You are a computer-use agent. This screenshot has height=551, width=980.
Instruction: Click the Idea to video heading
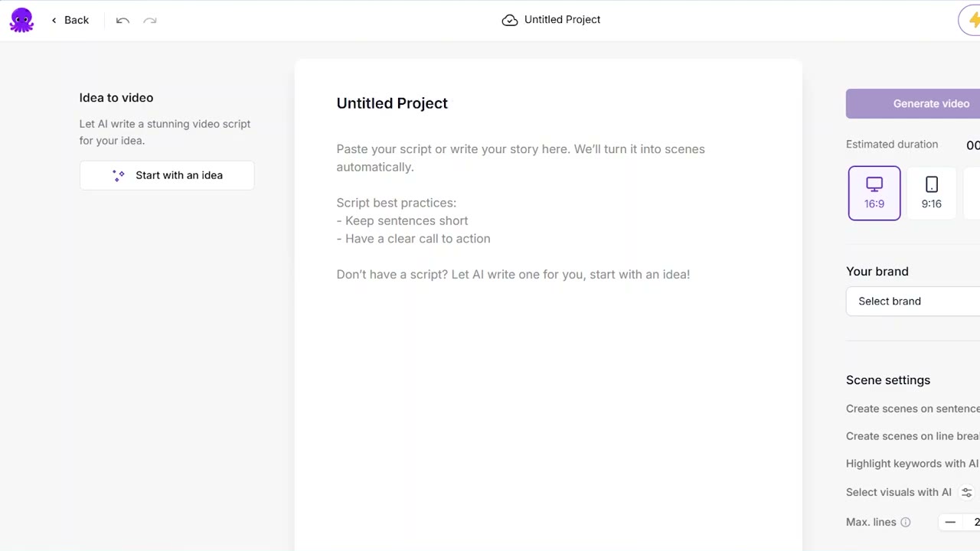tap(116, 98)
